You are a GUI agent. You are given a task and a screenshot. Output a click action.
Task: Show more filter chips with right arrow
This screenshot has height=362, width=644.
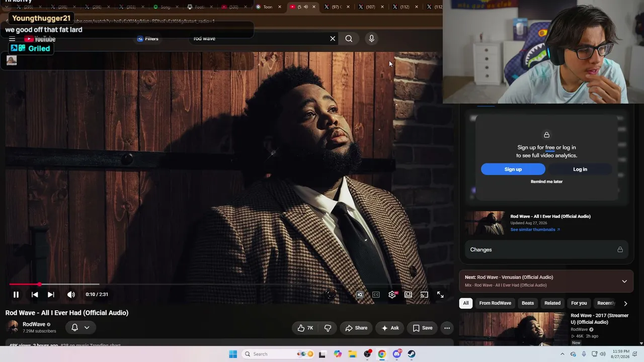[x=625, y=303]
